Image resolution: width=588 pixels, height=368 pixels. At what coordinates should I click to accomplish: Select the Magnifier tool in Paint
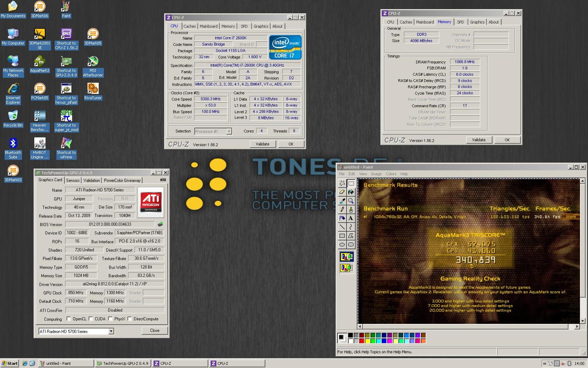[x=351, y=201]
